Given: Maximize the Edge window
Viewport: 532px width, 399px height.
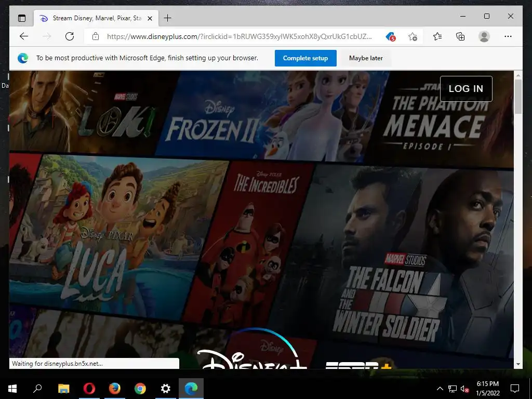Looking at the screenshot, I should (x=487, y=16).
